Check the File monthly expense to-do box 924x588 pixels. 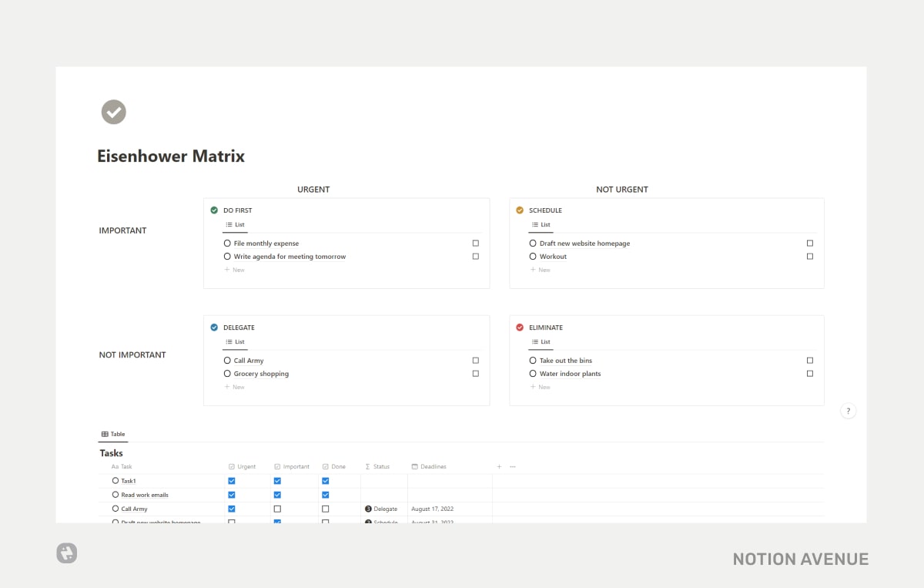point(476,243)
